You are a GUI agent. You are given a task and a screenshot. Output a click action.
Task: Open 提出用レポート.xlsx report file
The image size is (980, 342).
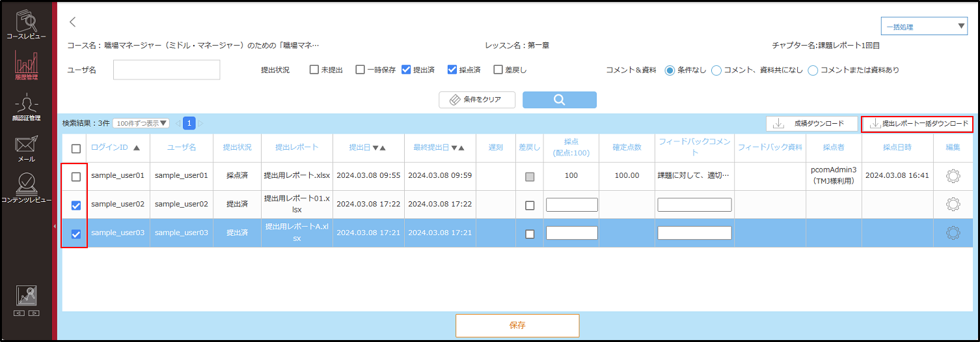tap(297, 176)
